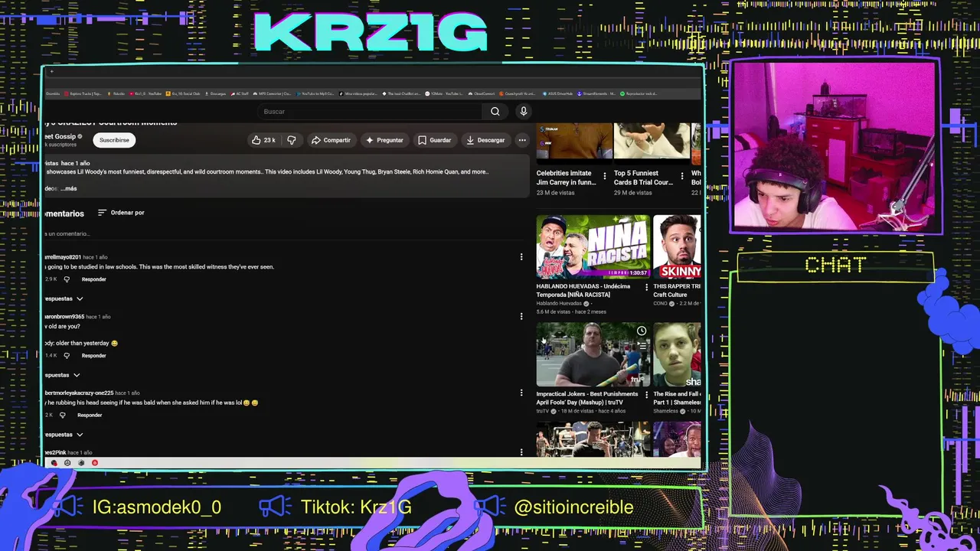
Task: Open 'Ordenar por' comment sorting
Action: 121,213
